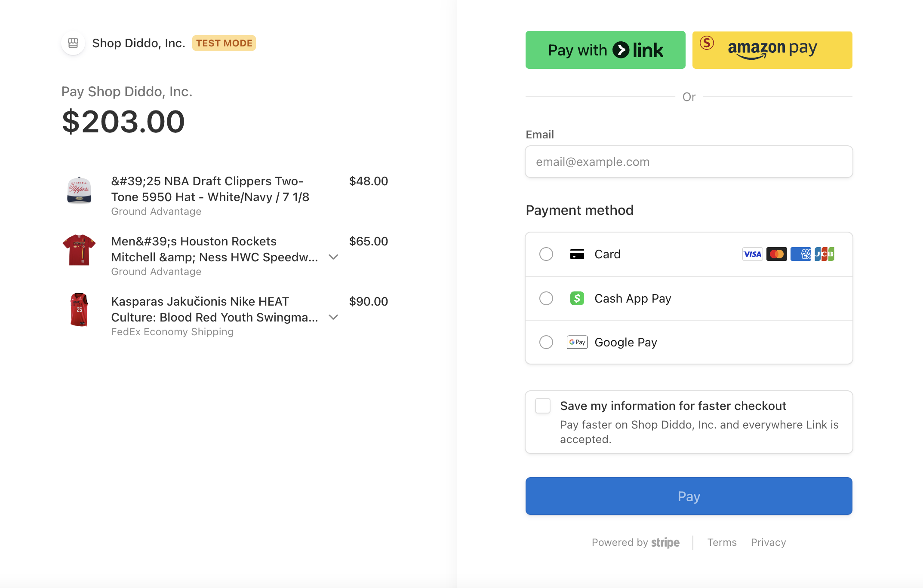Screen dimensions: 923x588
Task: Select Google Pay radio button
Action: click(546, 342)
